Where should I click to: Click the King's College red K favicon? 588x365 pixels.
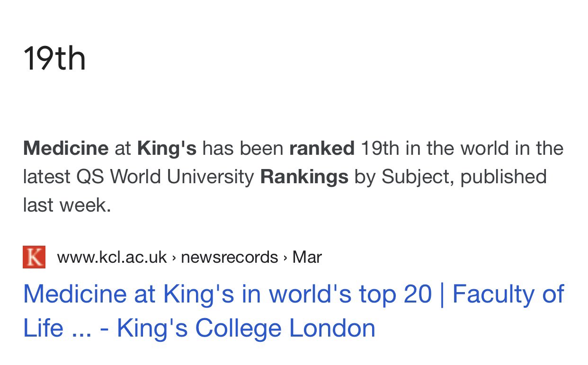tap(34, 257)
